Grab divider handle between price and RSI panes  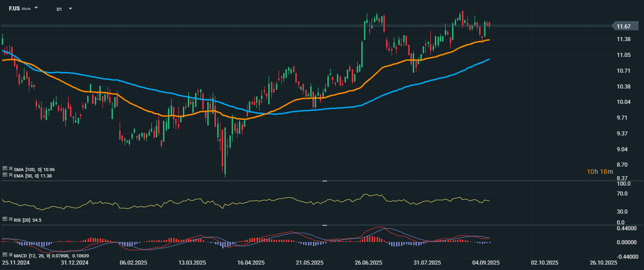[324, 181]
